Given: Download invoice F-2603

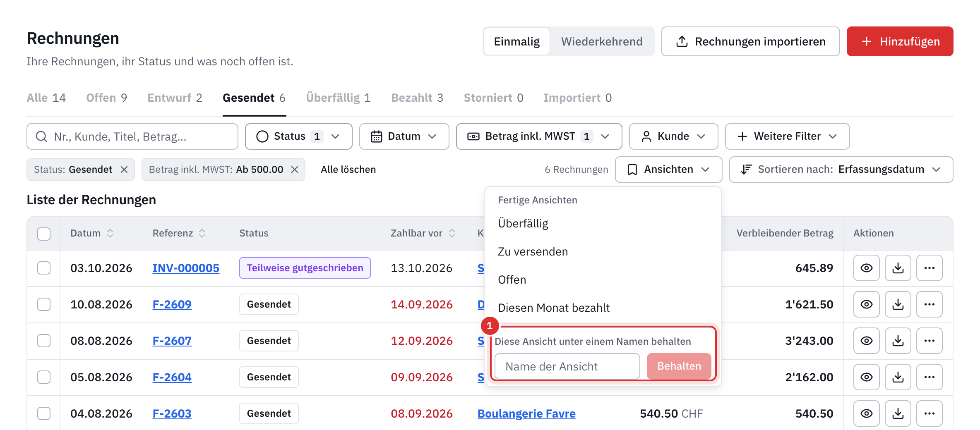Looking at the screenshot, I should (898, 413).
